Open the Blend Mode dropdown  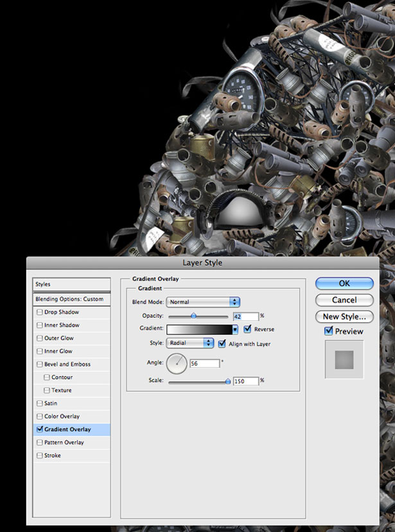click(x=203, y=302)
